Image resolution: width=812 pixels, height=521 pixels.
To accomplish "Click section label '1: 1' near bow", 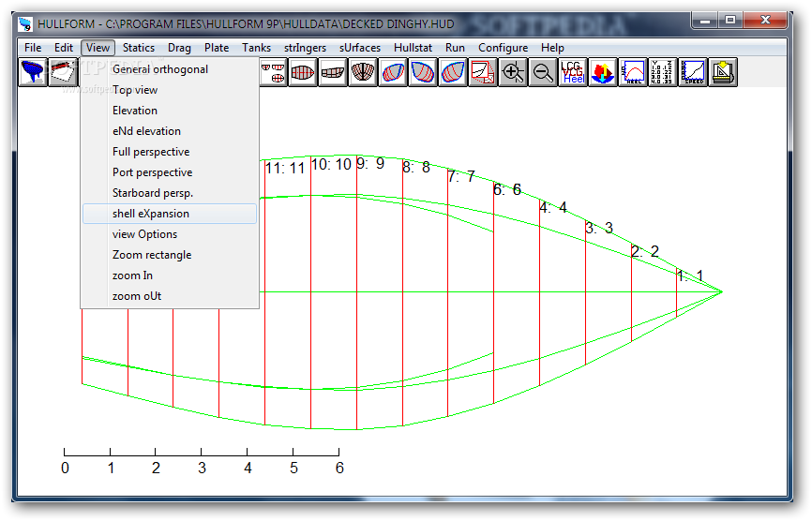I will [x=690, y=275].
